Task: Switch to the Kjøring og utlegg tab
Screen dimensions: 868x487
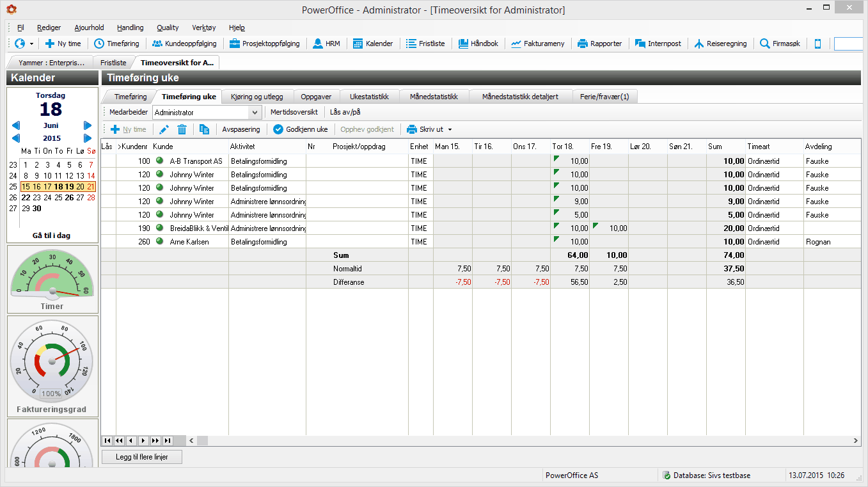Action: coord(257,97)
